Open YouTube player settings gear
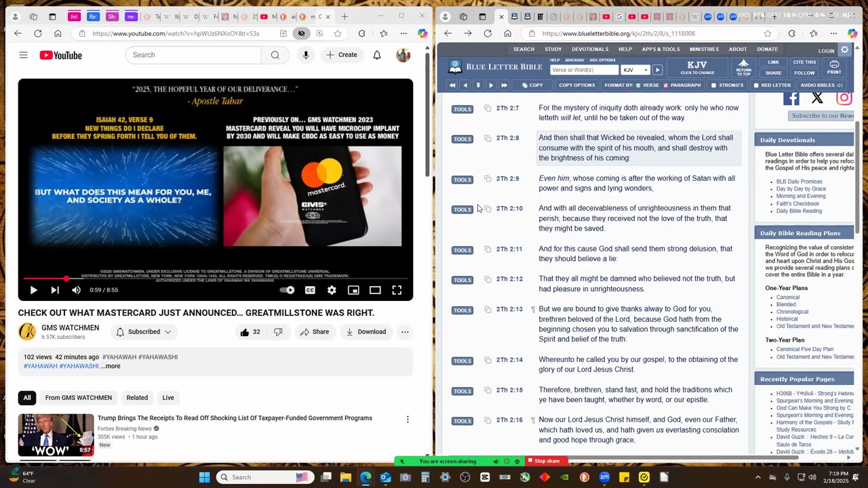 (332, 290)
